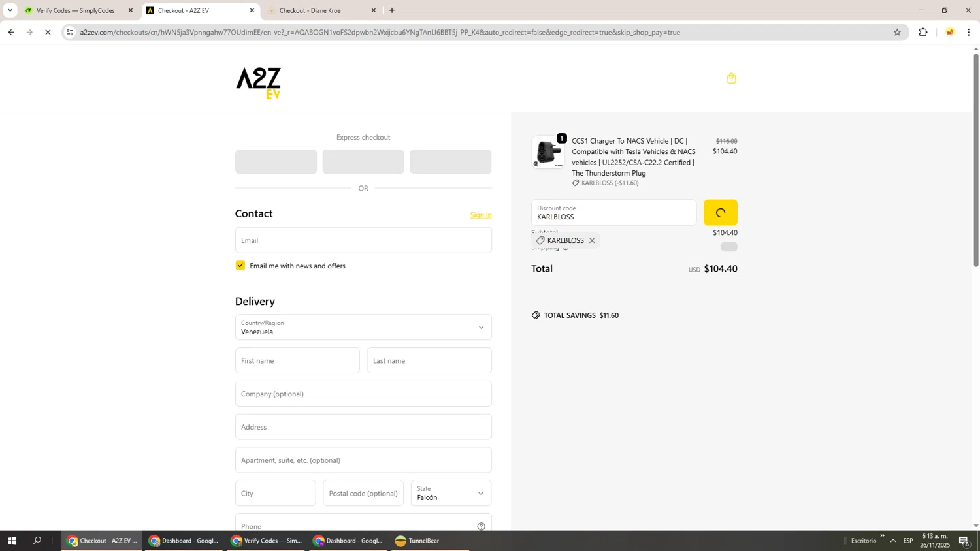This screenshot has width=980, height=551.
Task: Click the Sign in link
Action: (481, 215)
